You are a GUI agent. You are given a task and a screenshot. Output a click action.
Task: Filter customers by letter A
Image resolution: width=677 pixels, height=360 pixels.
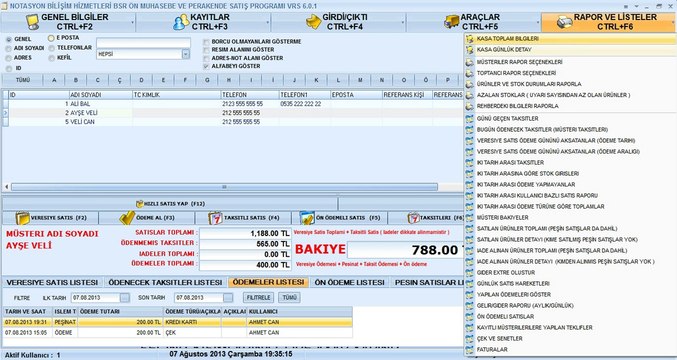pos(54,80)
